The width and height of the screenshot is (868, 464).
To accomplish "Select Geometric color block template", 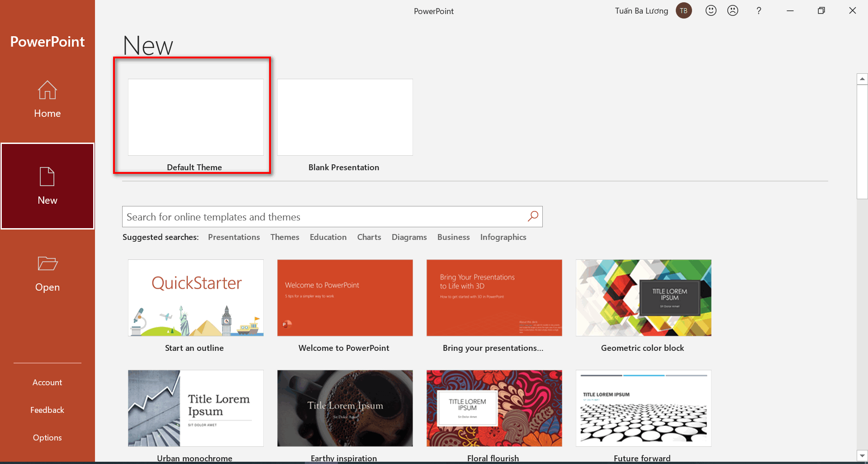I will point(643,297).
